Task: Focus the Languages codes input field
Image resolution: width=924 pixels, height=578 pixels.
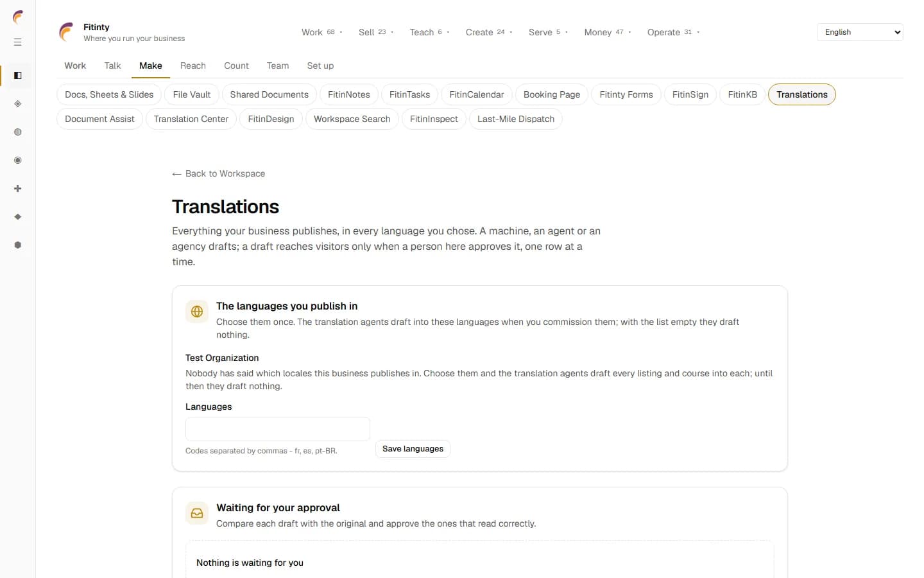Action: 278,429
